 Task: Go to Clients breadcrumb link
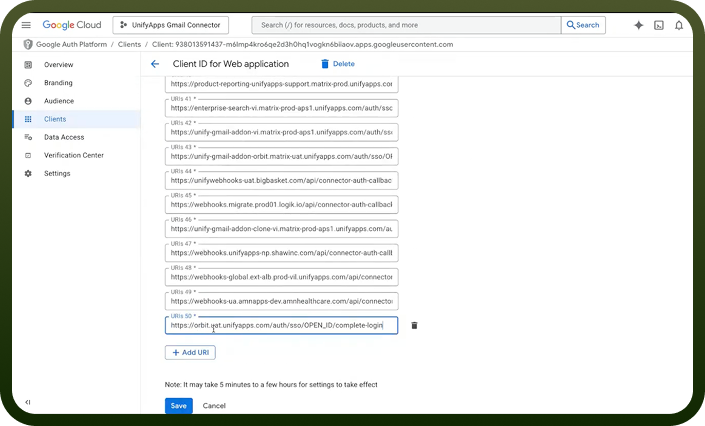point(129,45)
